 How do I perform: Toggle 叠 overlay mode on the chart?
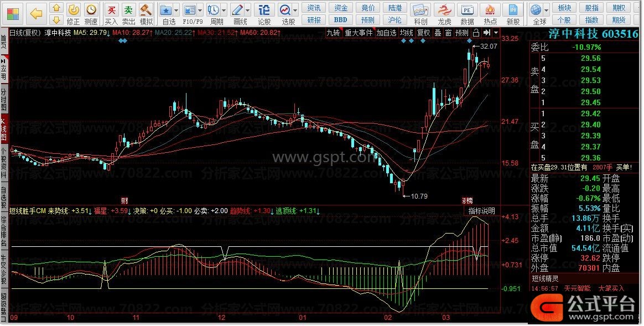[x=438, y=33]
